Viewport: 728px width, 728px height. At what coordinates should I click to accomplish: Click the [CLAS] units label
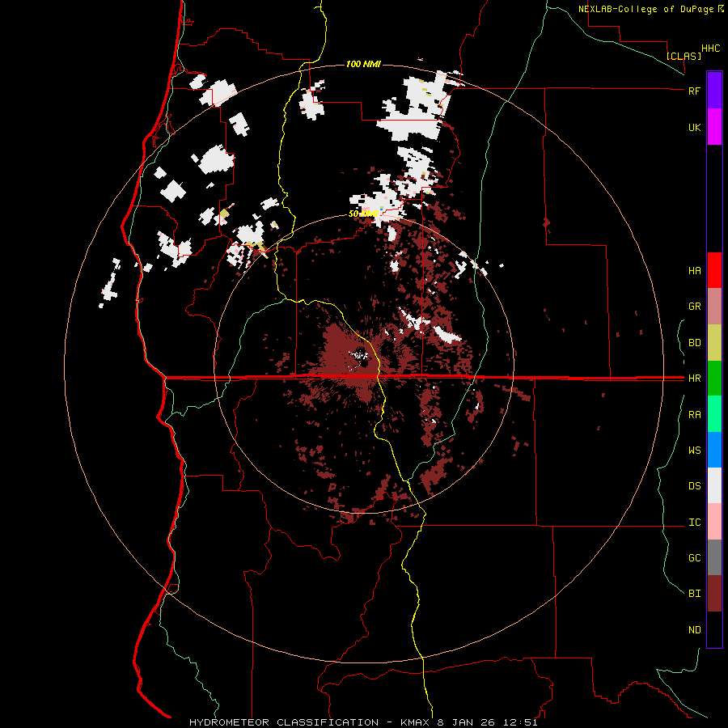tap(684, 56)
